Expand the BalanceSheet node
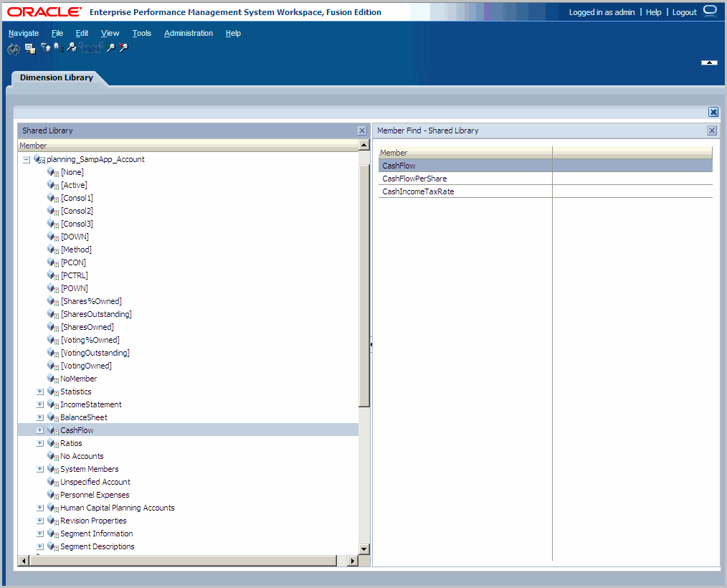The image size is (727, 588). (40, 417)
